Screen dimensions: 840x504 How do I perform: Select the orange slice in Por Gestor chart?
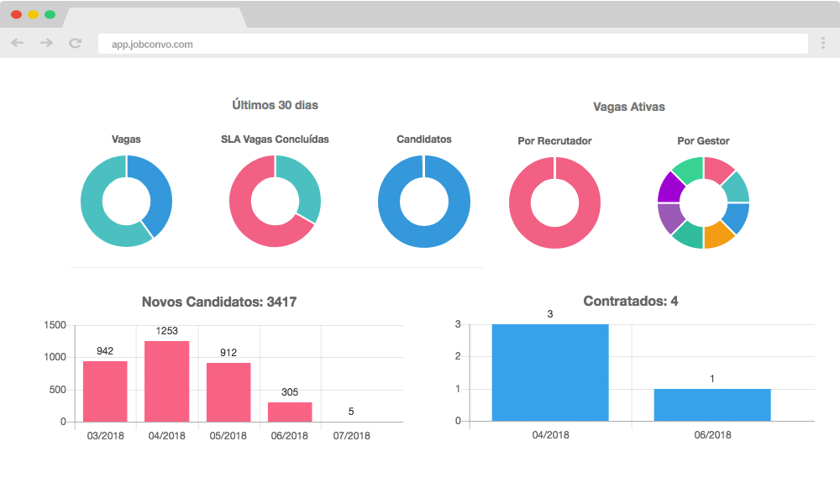(x=716, y=235)
